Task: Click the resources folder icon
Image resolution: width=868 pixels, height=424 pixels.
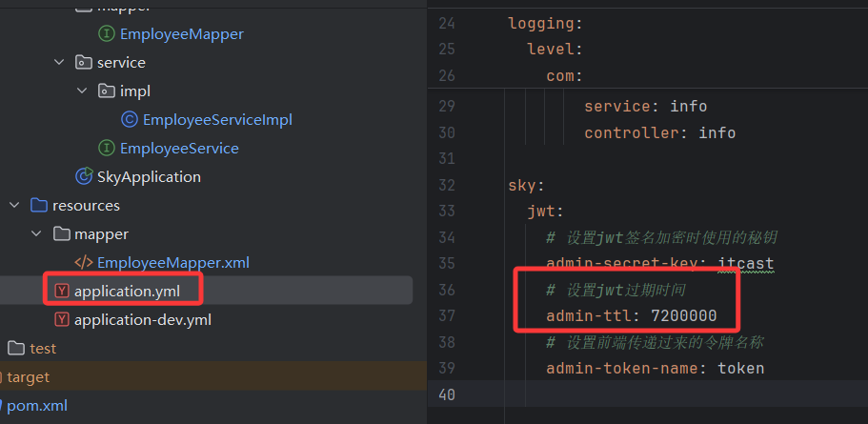Action: (x=39, y=206)
